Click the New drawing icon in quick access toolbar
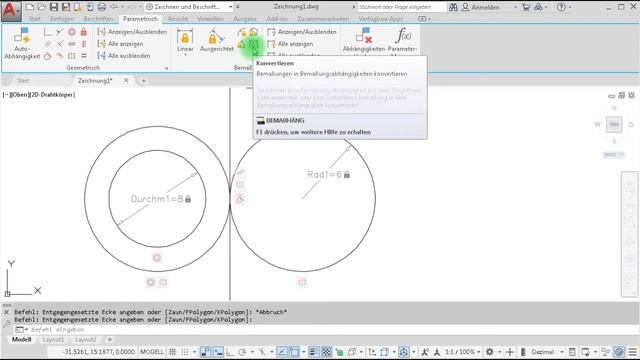 [x=30, y=7]
